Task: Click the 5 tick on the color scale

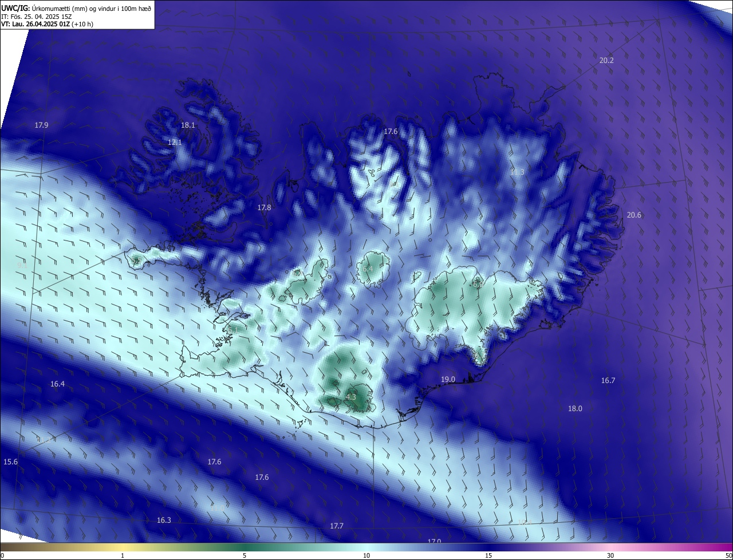Action: pyautogui.click(x=245, y=555)
